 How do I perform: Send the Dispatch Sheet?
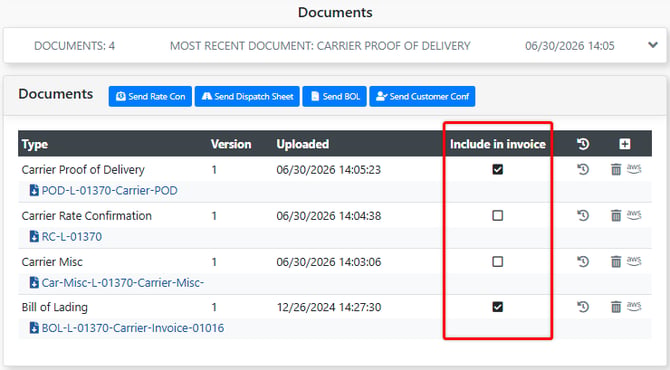(x=247, y=97)
